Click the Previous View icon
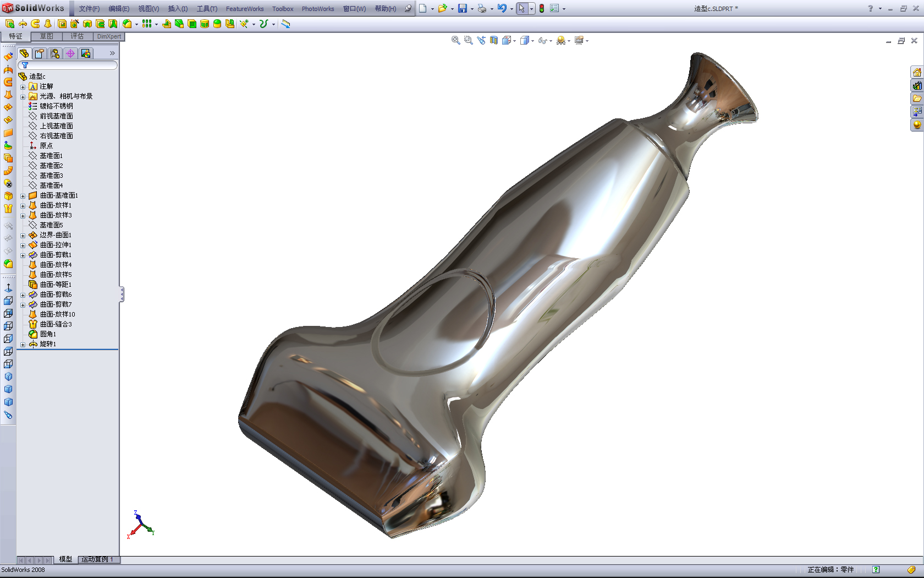This screenshot has height=578, width=924. [x=481, y=40]
